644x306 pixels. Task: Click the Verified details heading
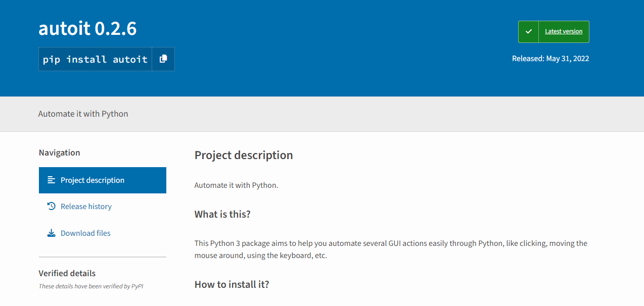pyautogui.click(x=67, y=273)
